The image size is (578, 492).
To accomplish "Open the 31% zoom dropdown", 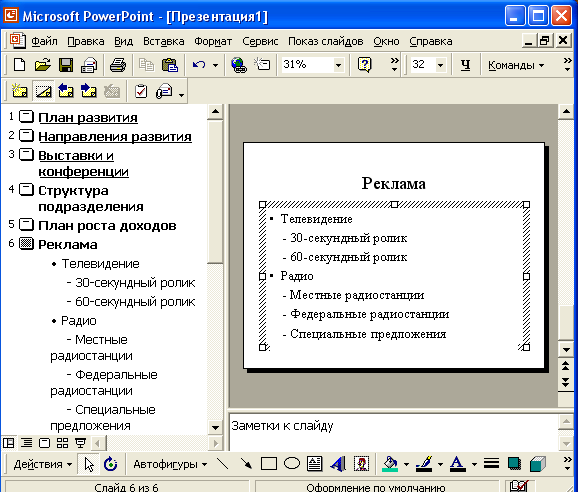I will click(x=338, y=65).
